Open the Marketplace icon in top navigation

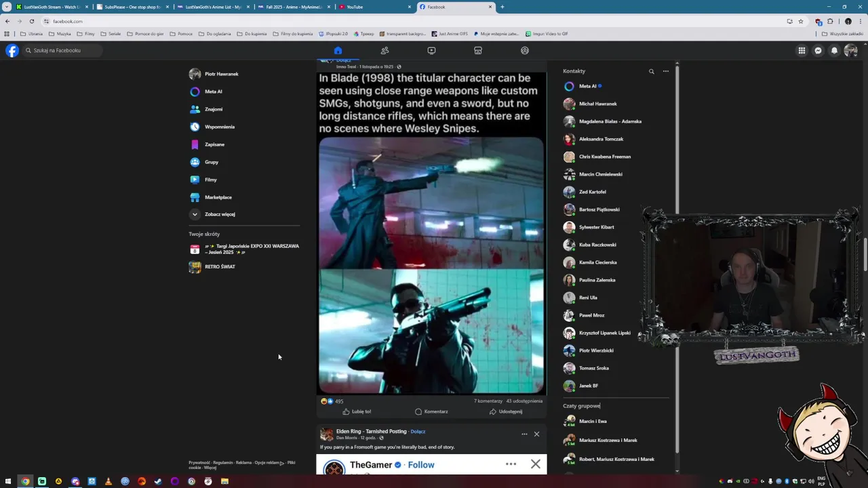click(478, 50)
